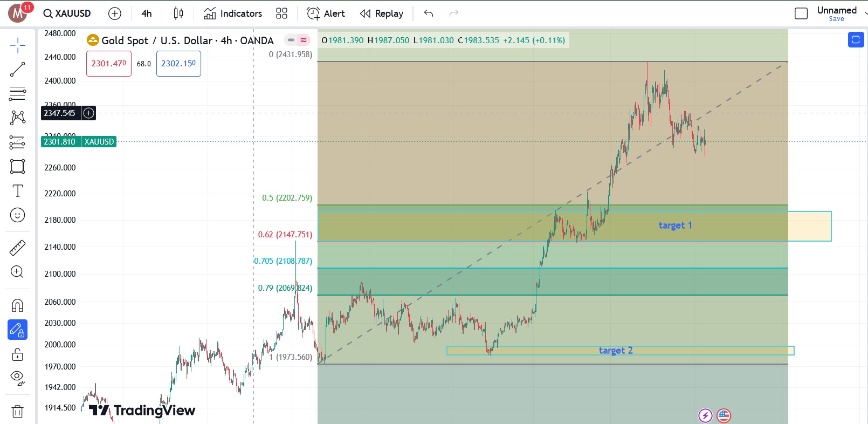Screen dimensions: 868x424
Task: Open the forecasting and measurement tools
Action: [17, 142]
